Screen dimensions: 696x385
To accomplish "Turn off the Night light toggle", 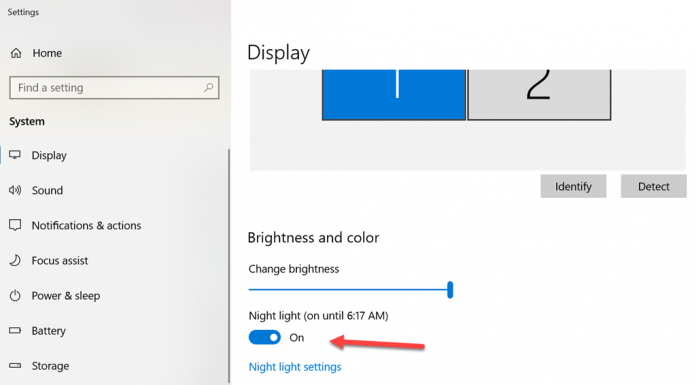I will point(265,337).
